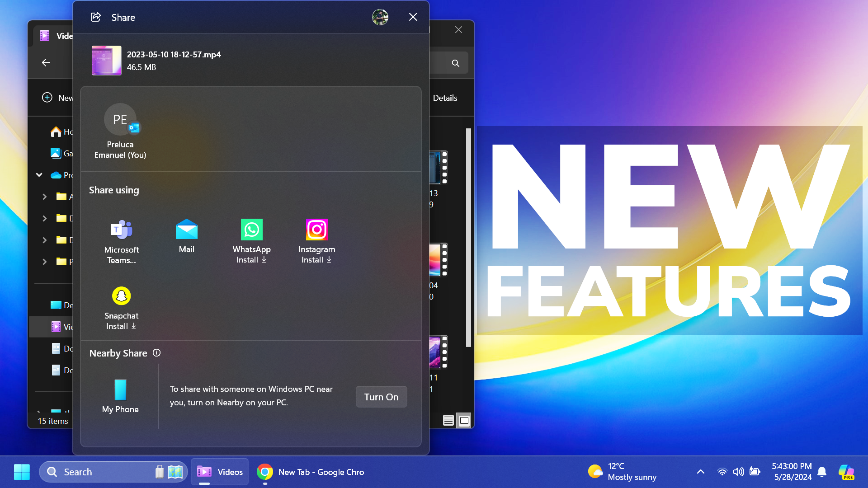Open the Nearby Share info tooltip
Screen dimensions: 868x488
click(x=156, y=353)
